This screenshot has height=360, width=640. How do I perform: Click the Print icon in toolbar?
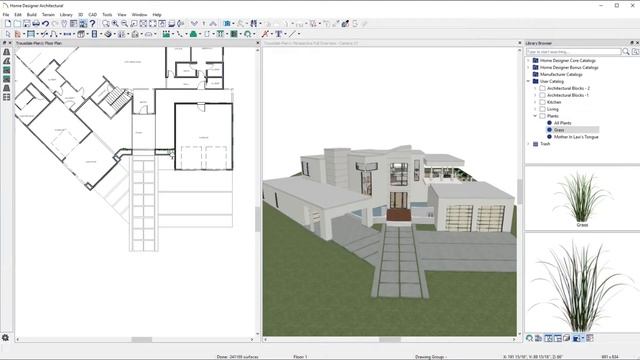36,24
